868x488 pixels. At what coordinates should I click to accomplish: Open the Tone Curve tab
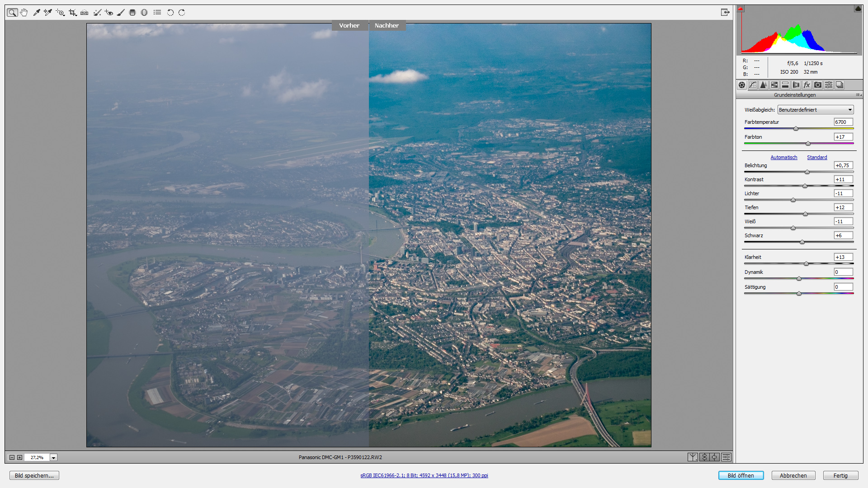pyautogui.click(x=753, y=85)
